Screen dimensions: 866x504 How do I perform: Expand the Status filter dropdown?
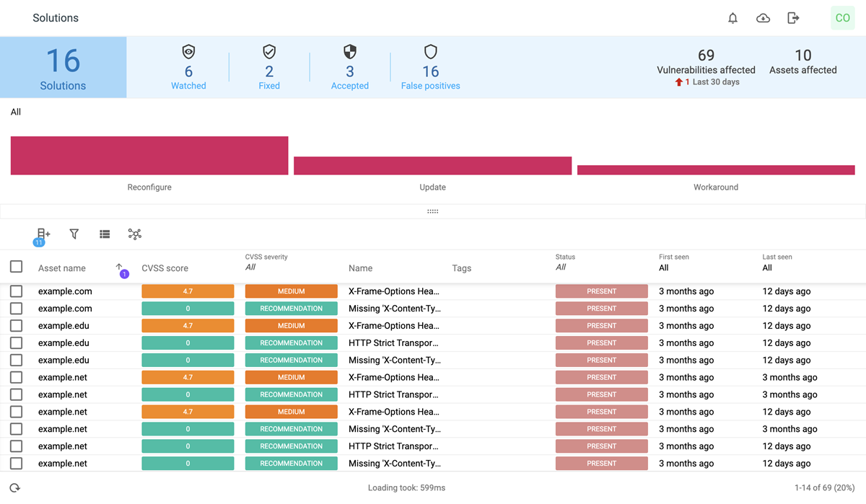click(601, 268)
